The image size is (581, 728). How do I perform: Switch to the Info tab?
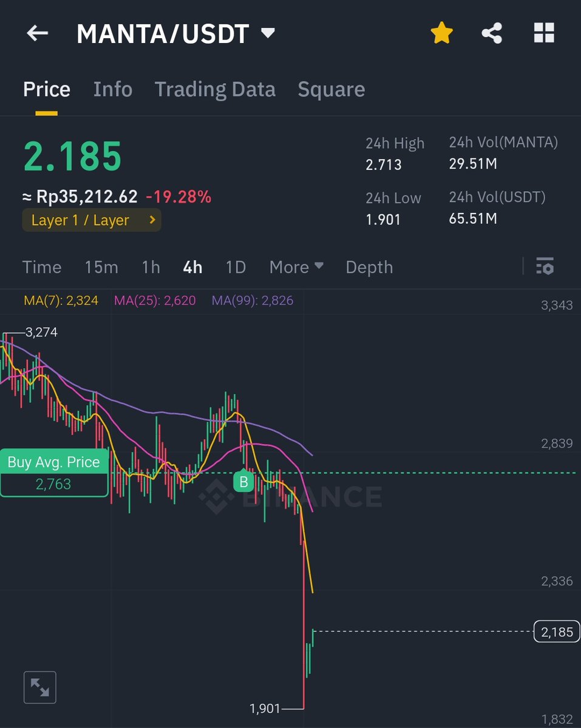[x=113, y=89]
